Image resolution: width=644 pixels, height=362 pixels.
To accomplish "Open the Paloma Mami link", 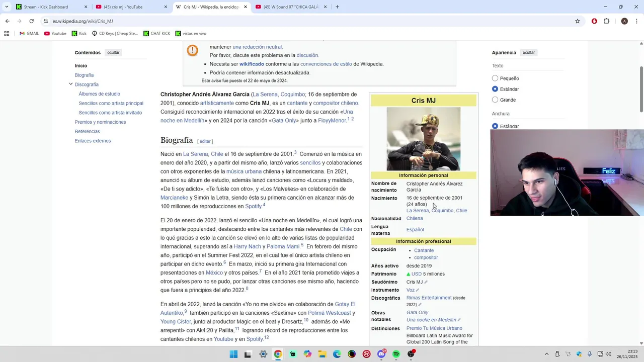I will [x=283, y=247].
